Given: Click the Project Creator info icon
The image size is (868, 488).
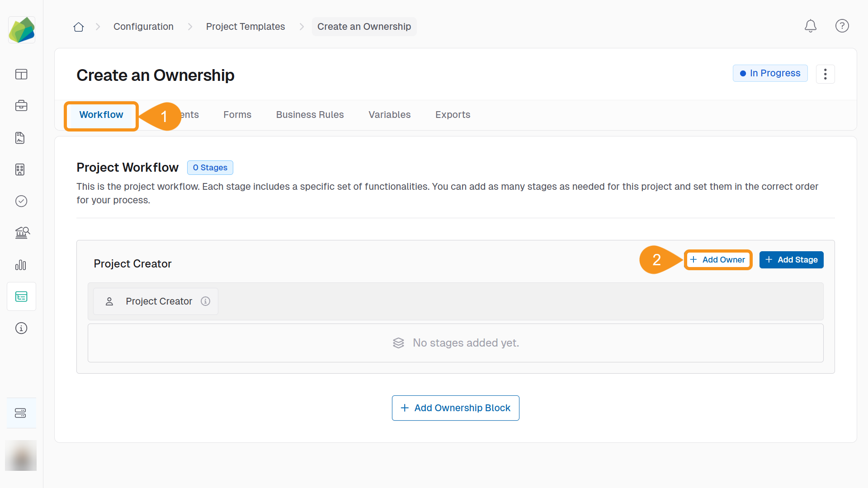Looking at the screenshot, I should click(205, 301).
